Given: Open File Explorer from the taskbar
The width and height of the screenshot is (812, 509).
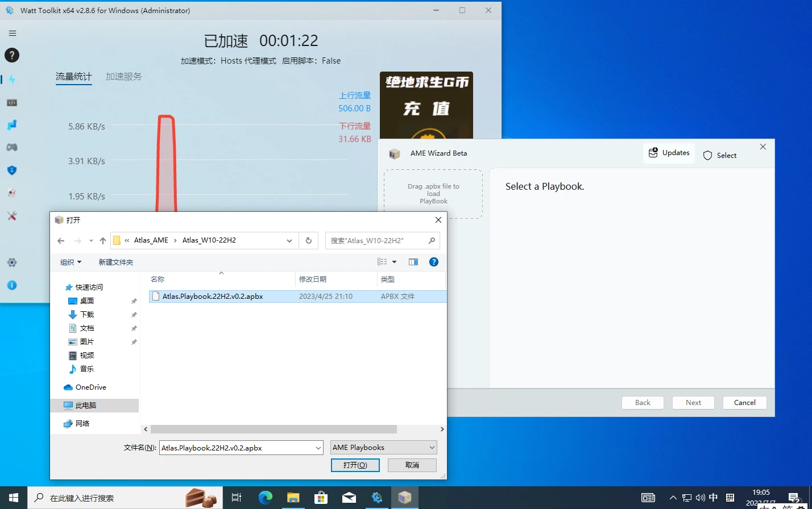Looking at the screenshot, I should click(x=293, y=498).
